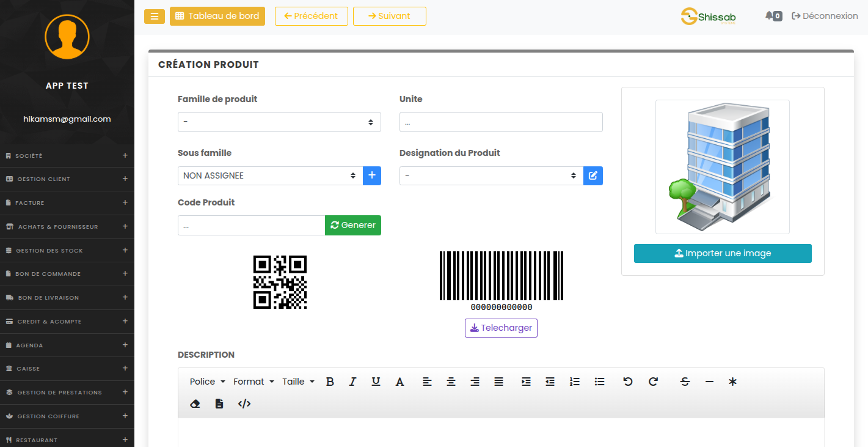Screen dimensions: 868x447
Task: Open Gestion de Prestations menu
Action: point(67,392)
